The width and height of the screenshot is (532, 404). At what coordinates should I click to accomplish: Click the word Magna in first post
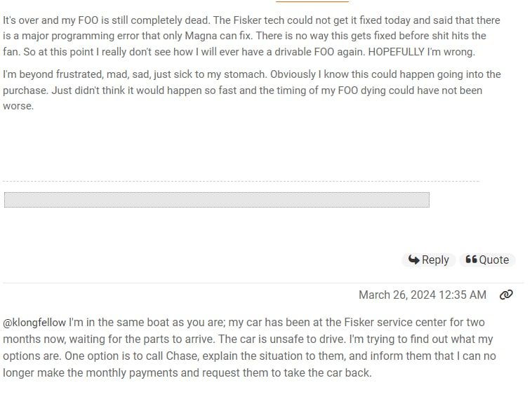[201, 36]
